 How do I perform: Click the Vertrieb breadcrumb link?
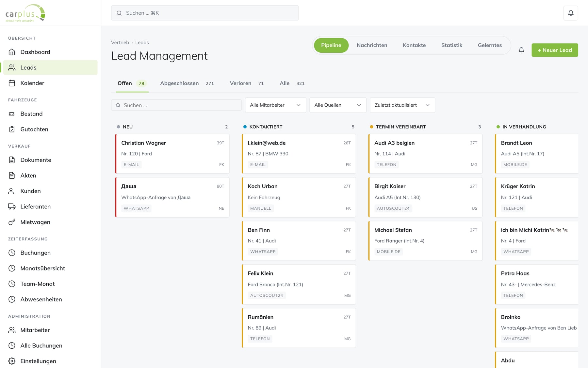pos(120,43)
